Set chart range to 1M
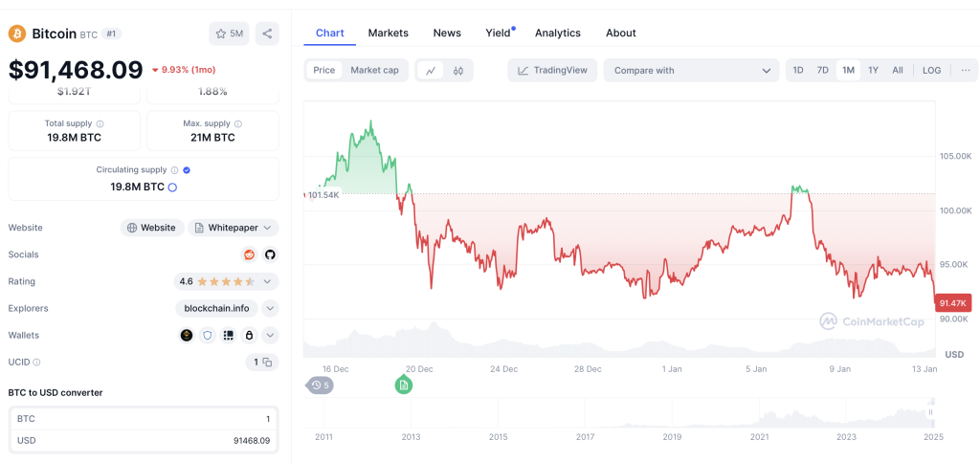Screen dimensions: 980x463 848,71
